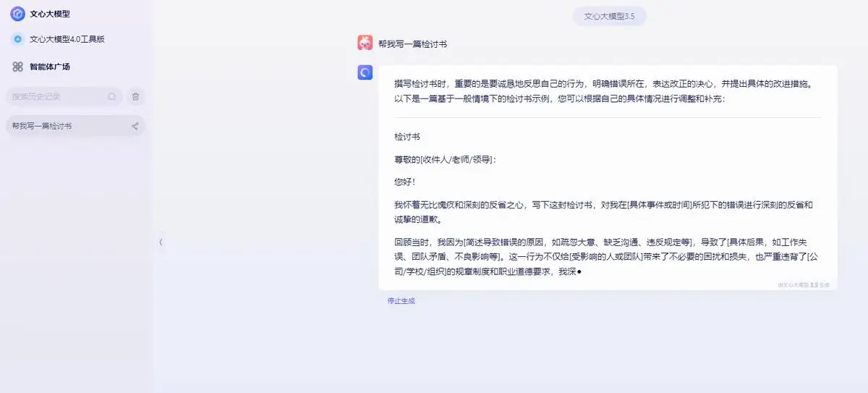This screenshot has height=393, width=868.
Task: Share the 帮我写一篇检讨书 conversation
Action: coord(135,126)
